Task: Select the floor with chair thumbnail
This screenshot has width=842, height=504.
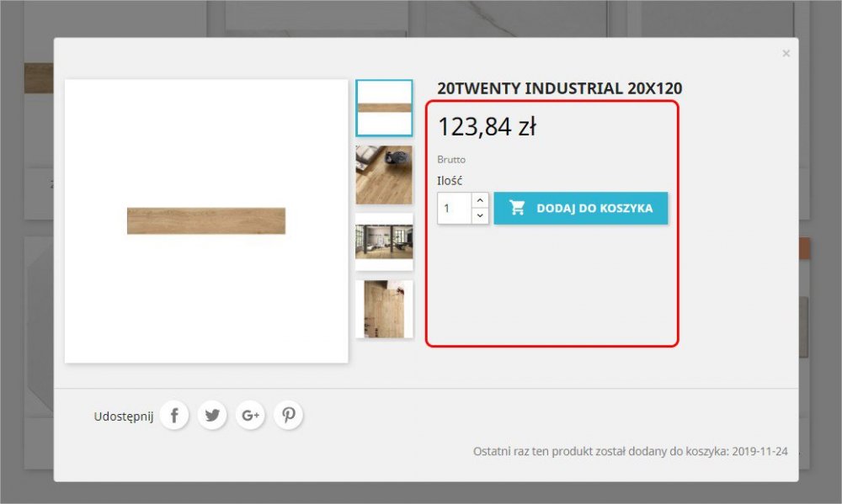Action: click(384, 175)
